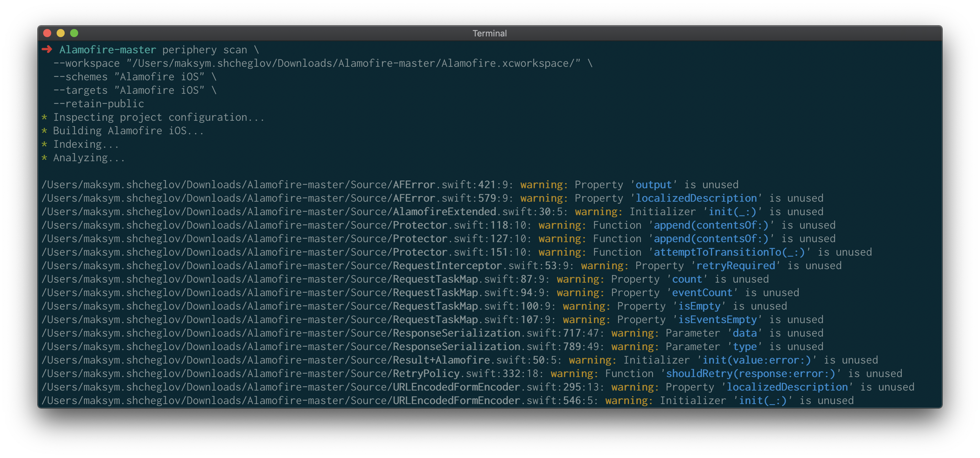Click RequestTaskMap.swift:87:9 file reference
The image size is (980, 458).
[x=296, y=280]
